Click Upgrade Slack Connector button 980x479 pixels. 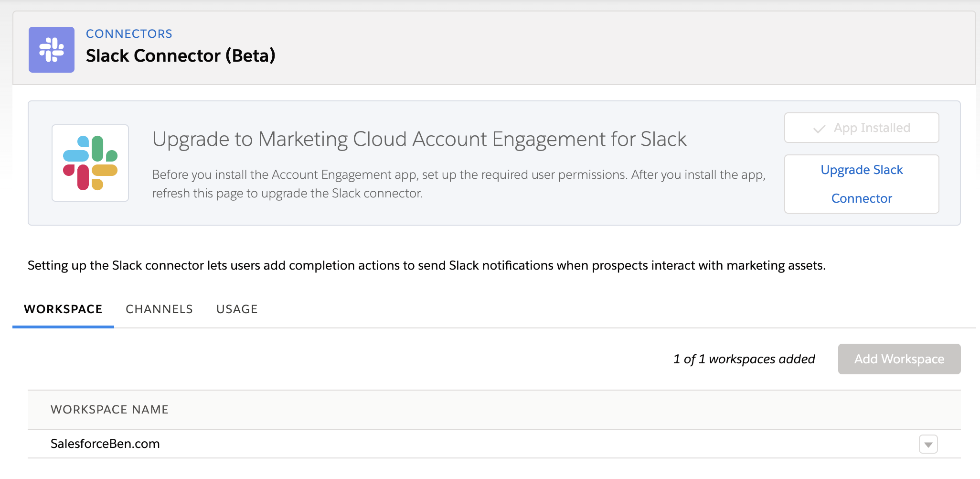[x=862, y=184]
